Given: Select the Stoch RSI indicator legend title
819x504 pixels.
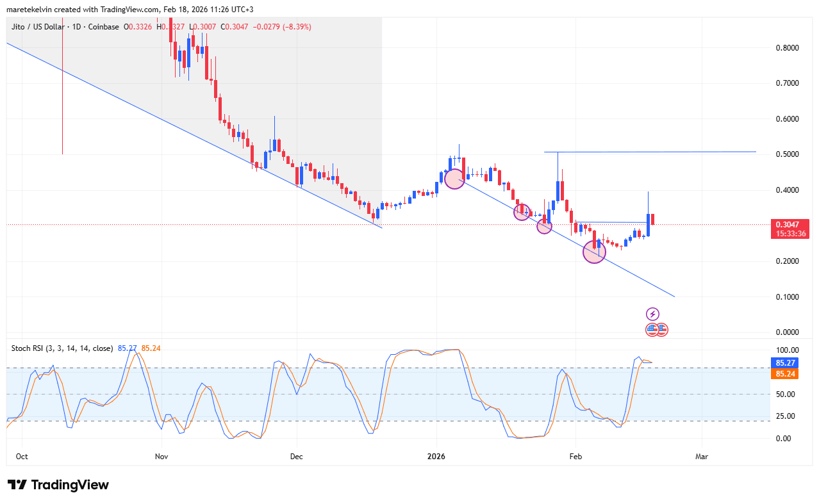Looking at the screenshot, I should click(62, 348).
